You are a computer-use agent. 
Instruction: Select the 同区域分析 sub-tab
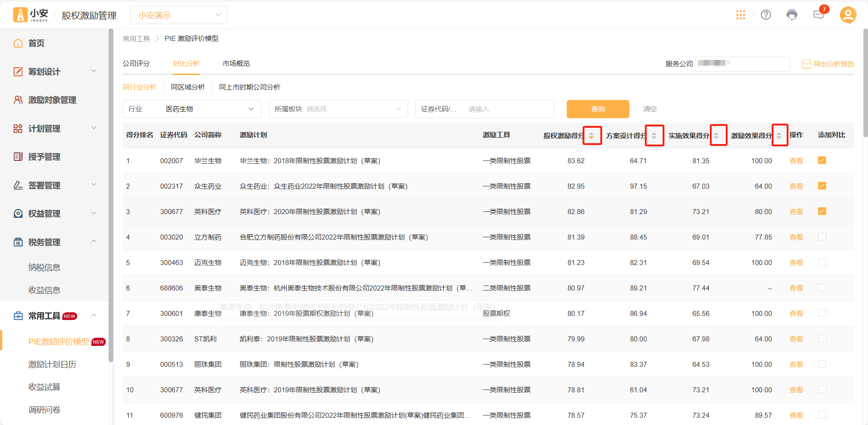tap(188, 87)
